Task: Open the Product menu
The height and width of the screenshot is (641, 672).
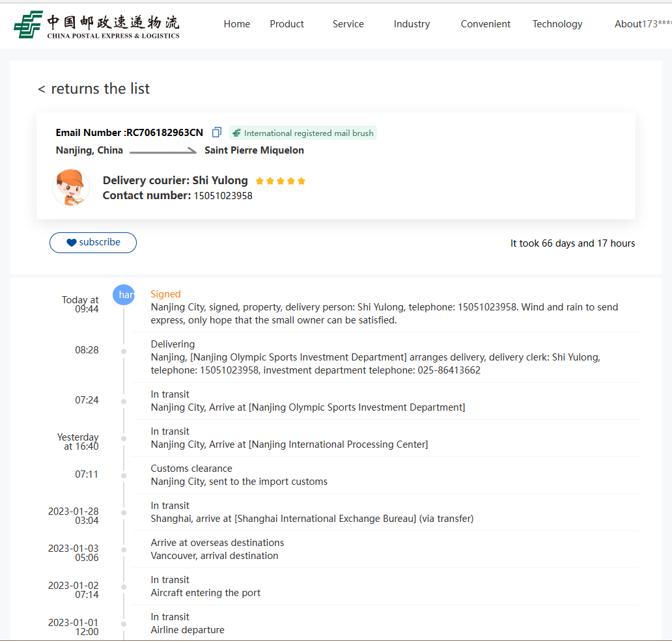Action: point(287,24)
